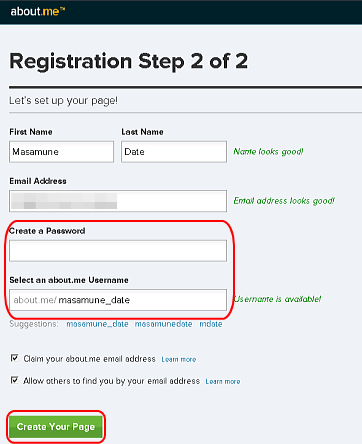362x444 pixels.
Task: Click the about.me logo in header
Action: tap(37, 11)
